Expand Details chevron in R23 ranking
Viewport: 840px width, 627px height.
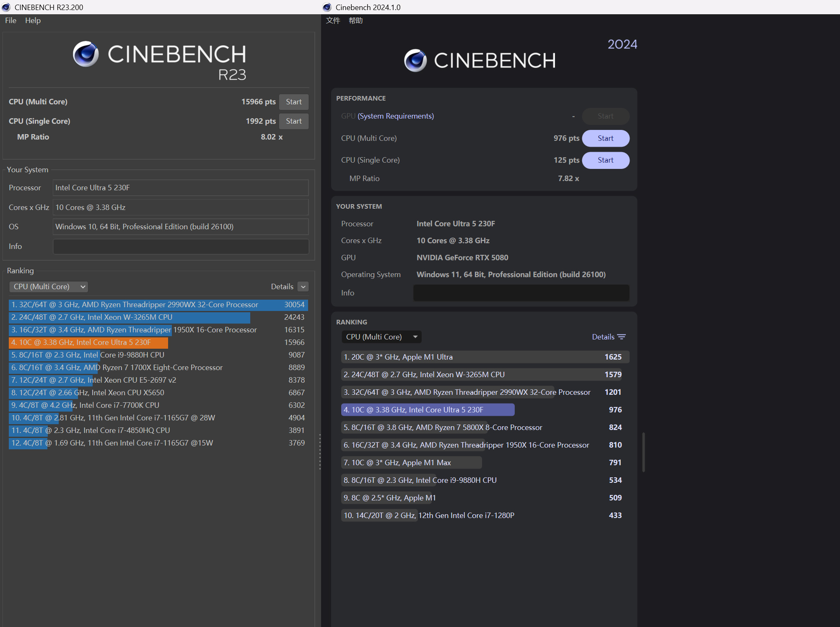[x=303, y=287]
